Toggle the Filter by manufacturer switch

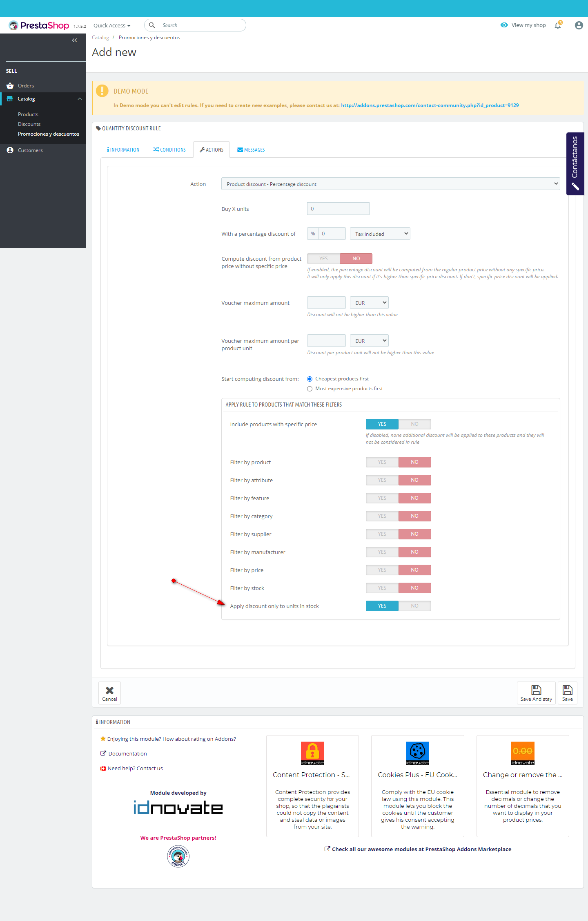(x=399, y=552)
